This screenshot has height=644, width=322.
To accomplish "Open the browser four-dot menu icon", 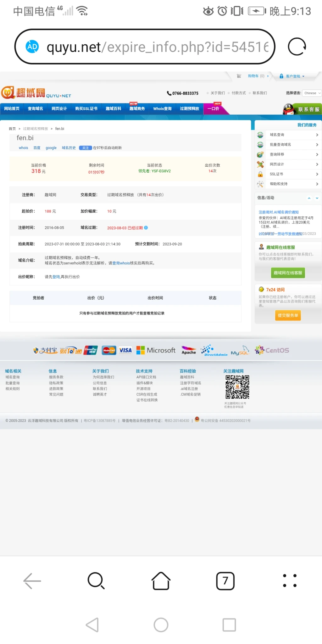I will 290,580.
